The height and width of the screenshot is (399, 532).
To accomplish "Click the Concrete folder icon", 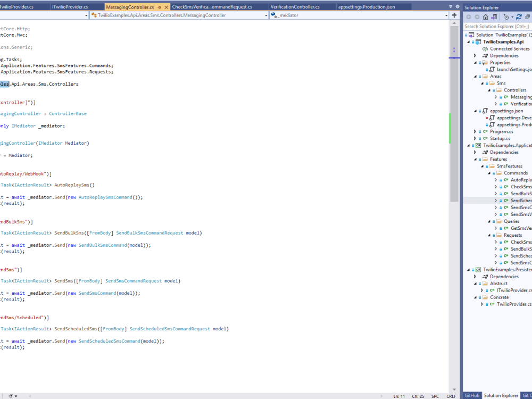I will pyautogui.click(x=485, y=297).
